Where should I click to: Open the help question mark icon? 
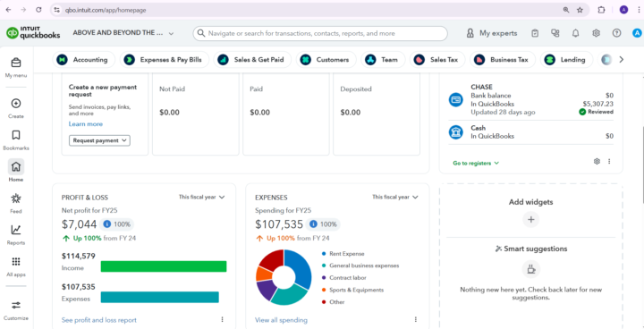point(616,33)
